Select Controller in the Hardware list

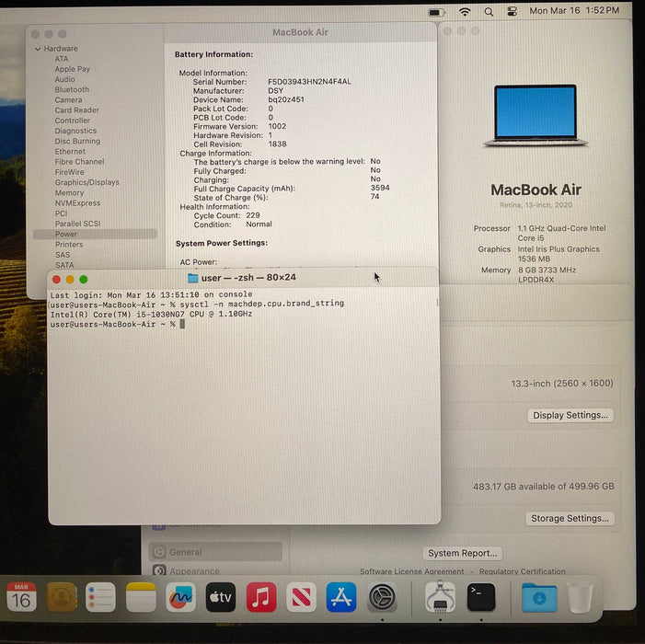coord(73,121)
